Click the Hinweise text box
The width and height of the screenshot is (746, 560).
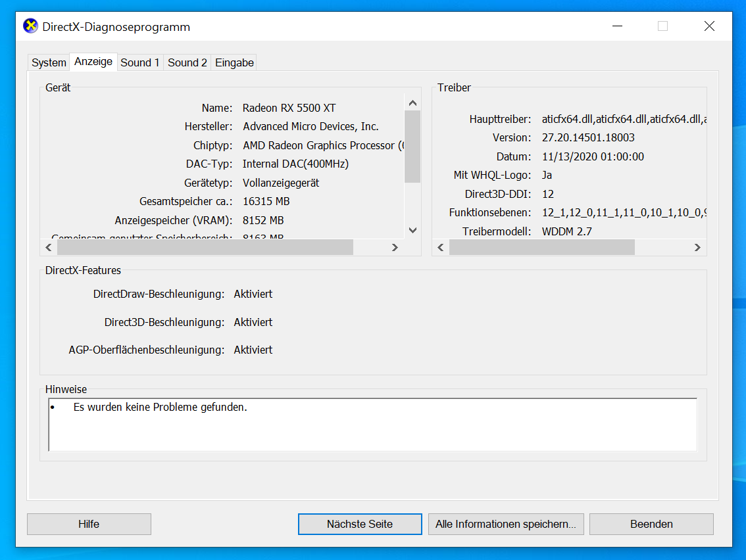click(x=372, y=425)
